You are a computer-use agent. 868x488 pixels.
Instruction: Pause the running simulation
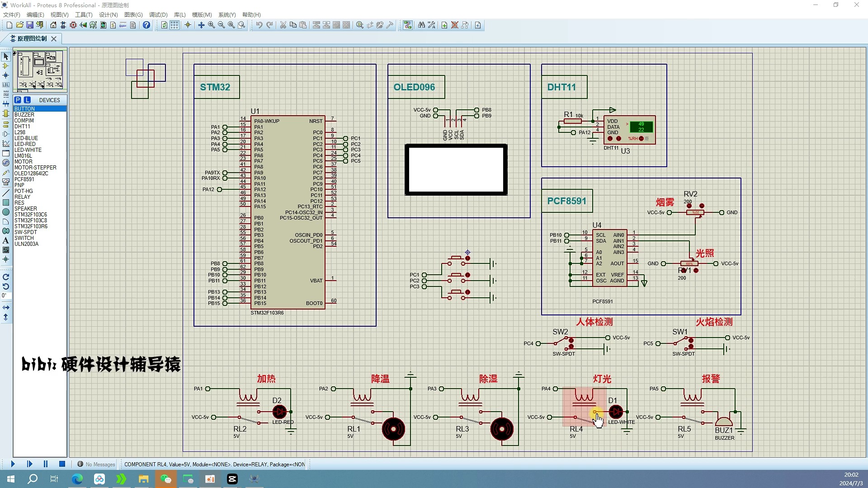point(46,464)
